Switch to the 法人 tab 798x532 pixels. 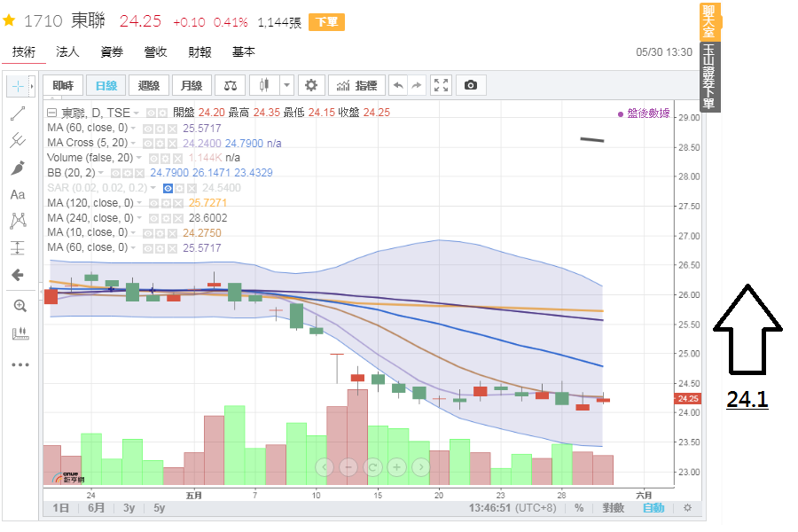[x=67, y=52]
